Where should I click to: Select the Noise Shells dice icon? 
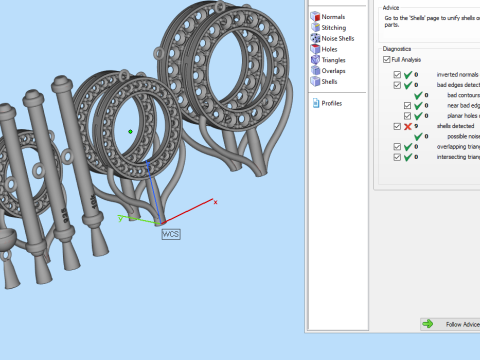click(315, 38)
